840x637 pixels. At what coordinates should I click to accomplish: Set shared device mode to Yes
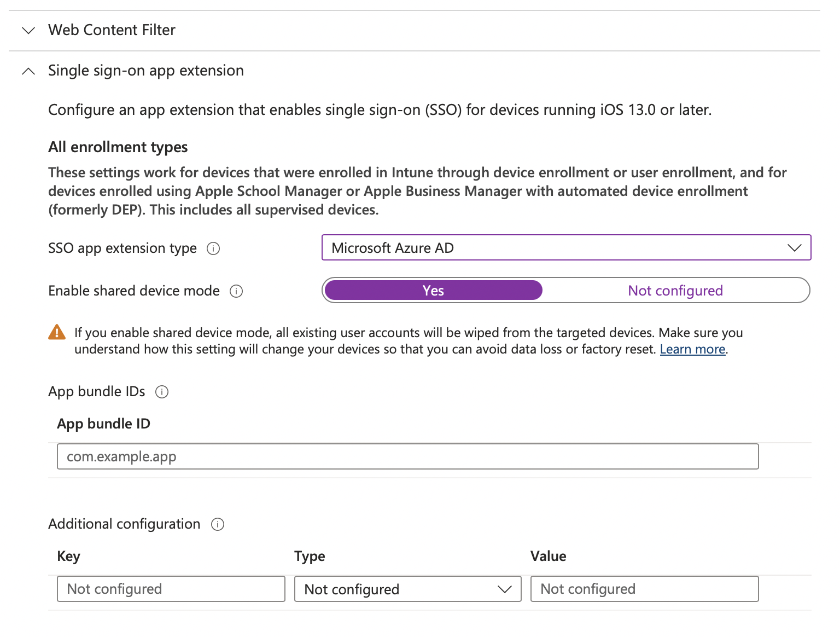click(433, 291)
